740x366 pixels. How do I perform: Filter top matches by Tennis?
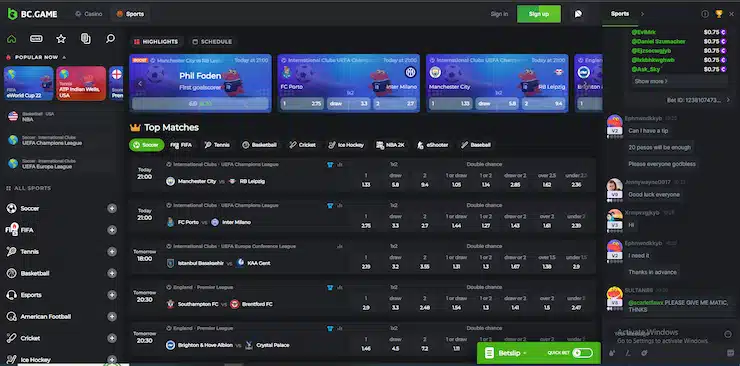click(x=217, y=145)
